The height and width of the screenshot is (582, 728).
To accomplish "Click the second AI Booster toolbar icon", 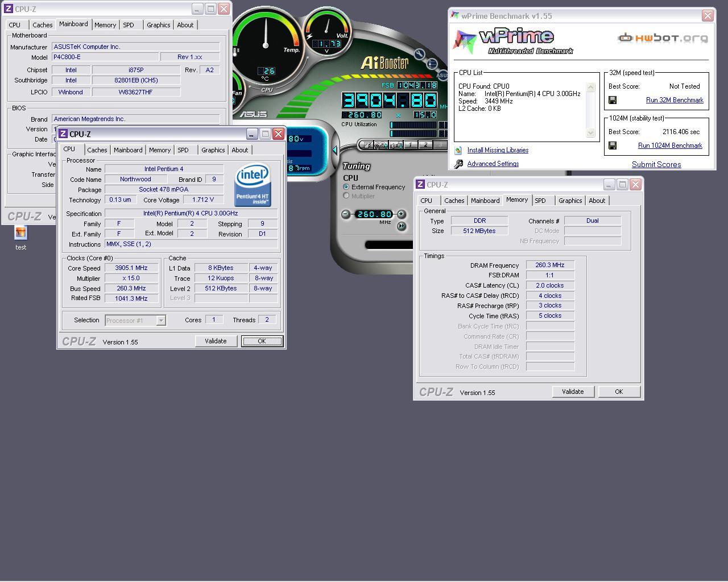I will [x=381, y=145].
